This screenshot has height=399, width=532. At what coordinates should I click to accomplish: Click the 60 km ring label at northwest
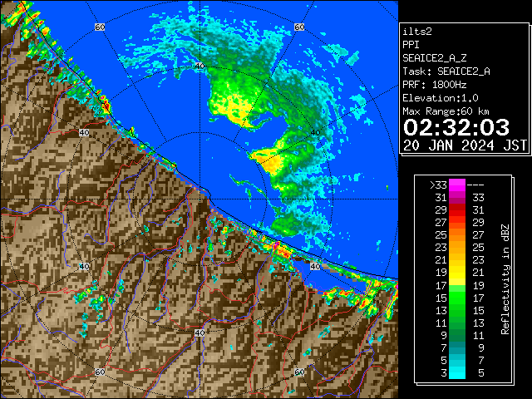click(100, 27)
